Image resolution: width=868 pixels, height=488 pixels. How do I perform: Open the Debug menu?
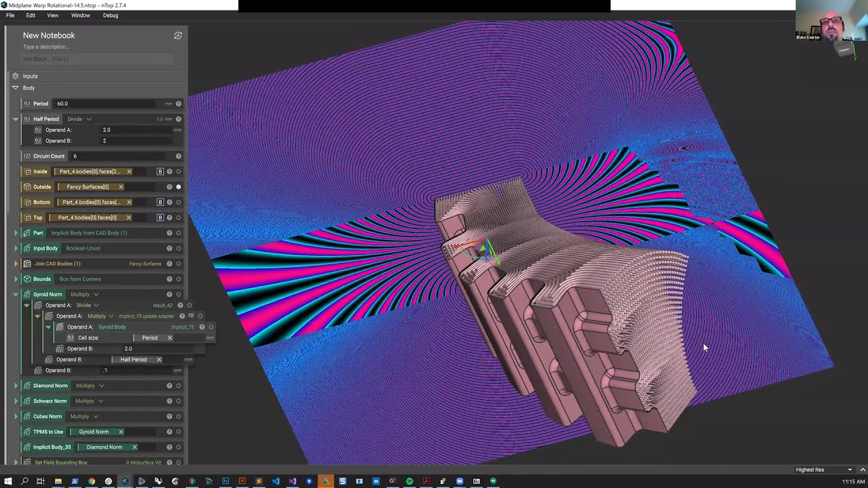111,15
